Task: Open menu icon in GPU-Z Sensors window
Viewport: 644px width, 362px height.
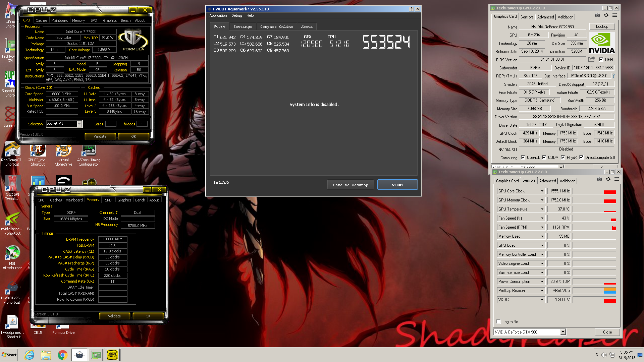Action: point(616,179)
